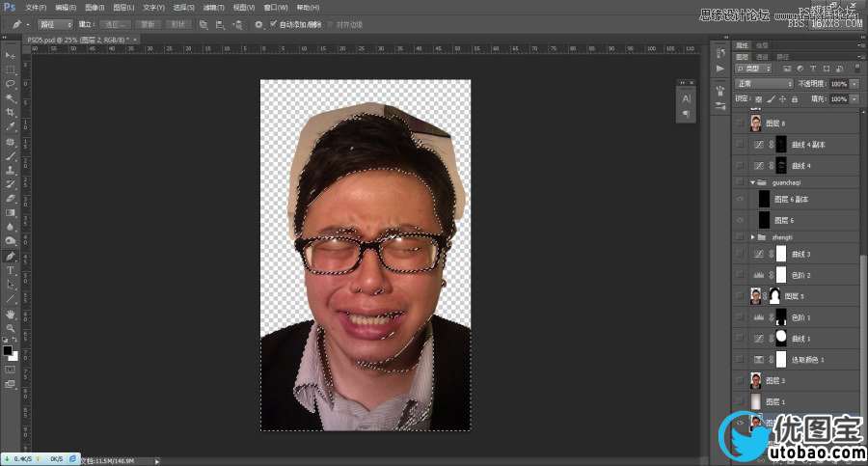The image size is (868, 466).
Task: Select the Crop tool
Action: click(x=10, y=113)
